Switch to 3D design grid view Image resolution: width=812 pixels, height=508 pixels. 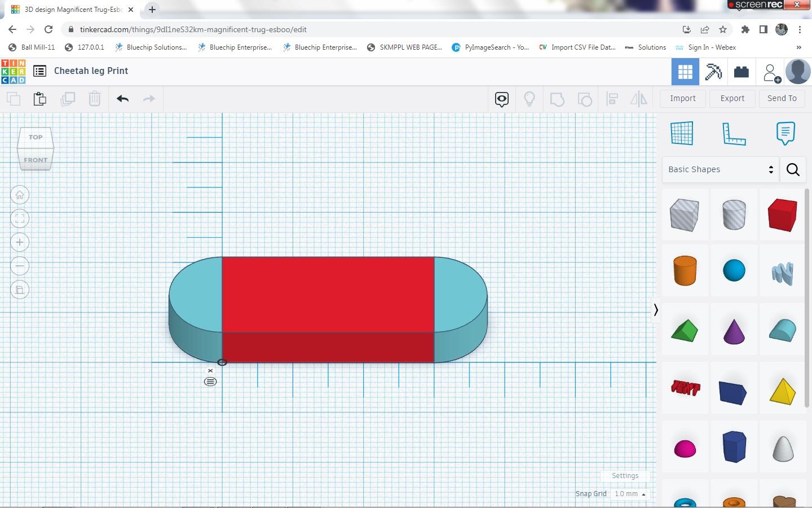pos(685,72)
